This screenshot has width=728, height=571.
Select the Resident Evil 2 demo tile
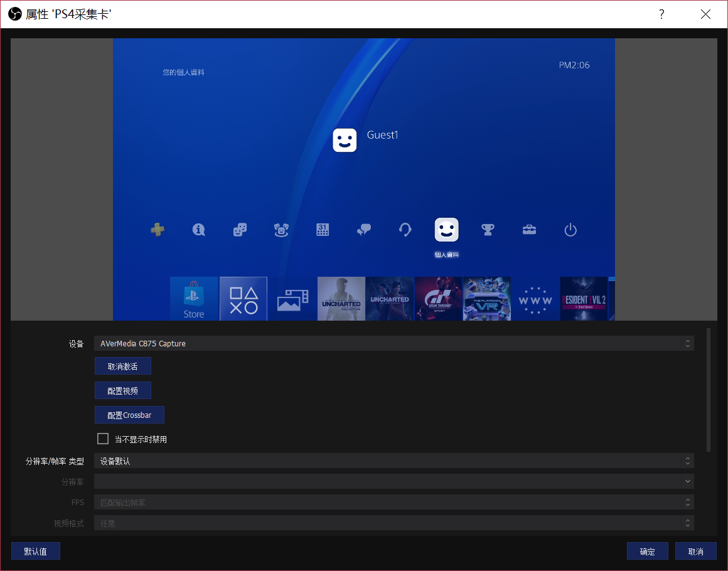click(x=584, y=299)
